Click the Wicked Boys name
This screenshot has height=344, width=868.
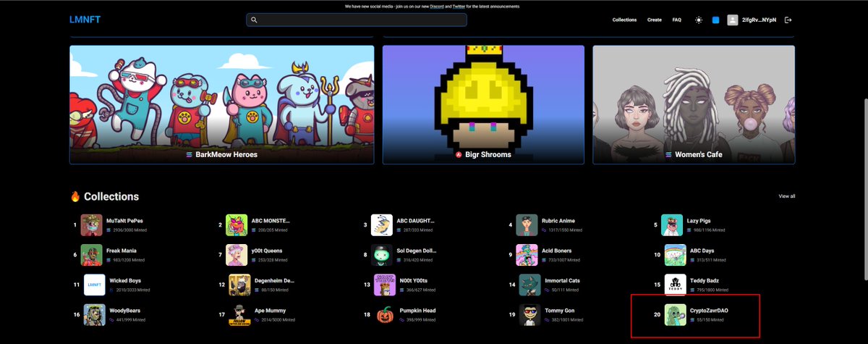125,280
